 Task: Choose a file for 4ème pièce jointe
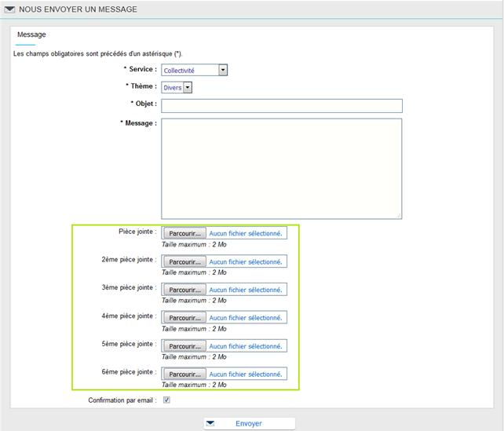pyautogui.click(x=184, y=318)
